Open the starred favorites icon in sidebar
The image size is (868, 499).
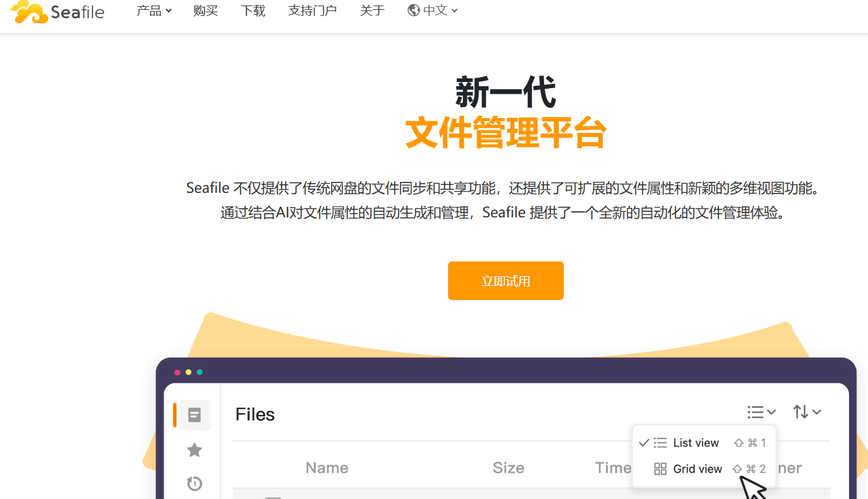click(x=195, y=451)
